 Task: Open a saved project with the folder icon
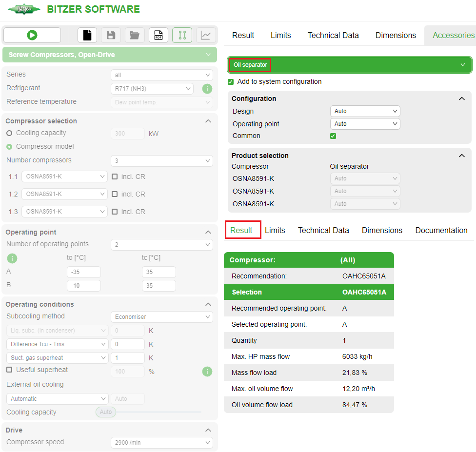pos(135,35)
